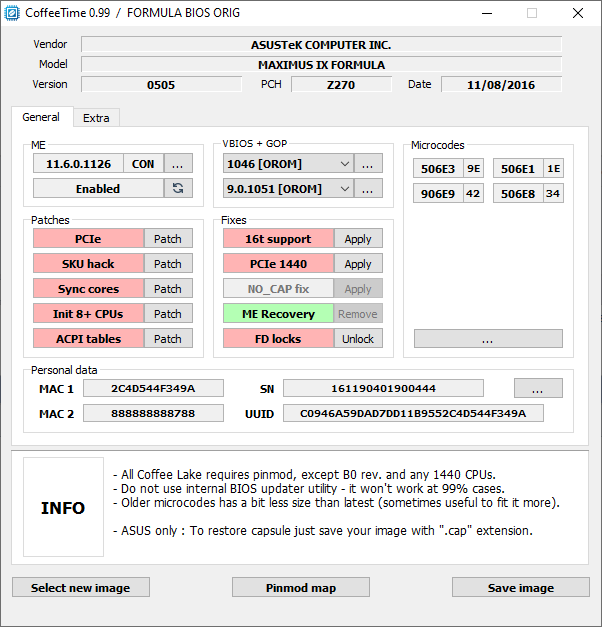This screenshot has width=602, height=627.
Task: Open the Pinmod map
Action: coord(301,587)
